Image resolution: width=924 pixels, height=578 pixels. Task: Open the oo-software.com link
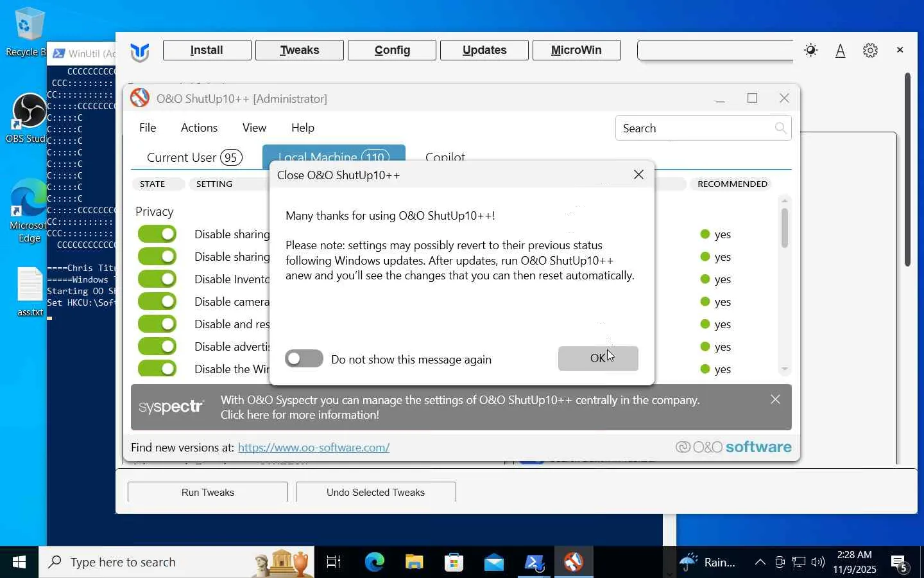point(314,448)
